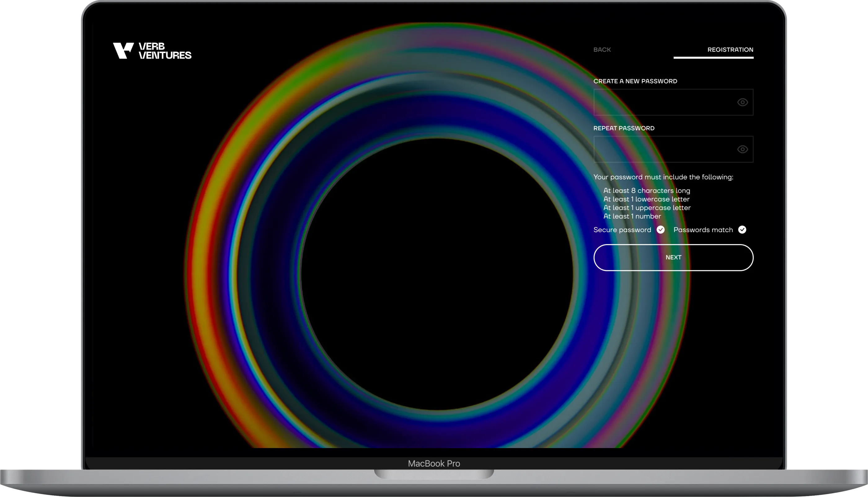Click the 'At least 1 uppercase letter' requirement

coord(647,208)
